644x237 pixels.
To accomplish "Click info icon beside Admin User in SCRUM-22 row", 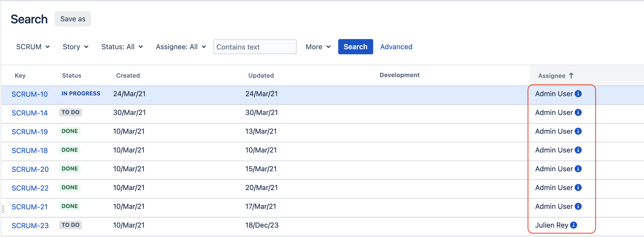I will 578,188.
